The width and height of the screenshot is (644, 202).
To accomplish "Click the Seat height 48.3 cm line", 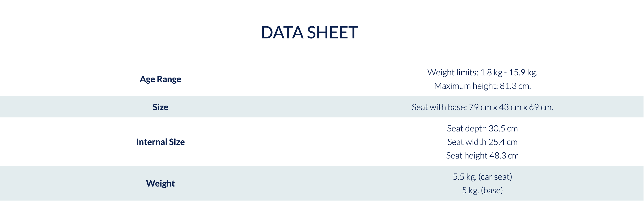I will pos(482,155).
